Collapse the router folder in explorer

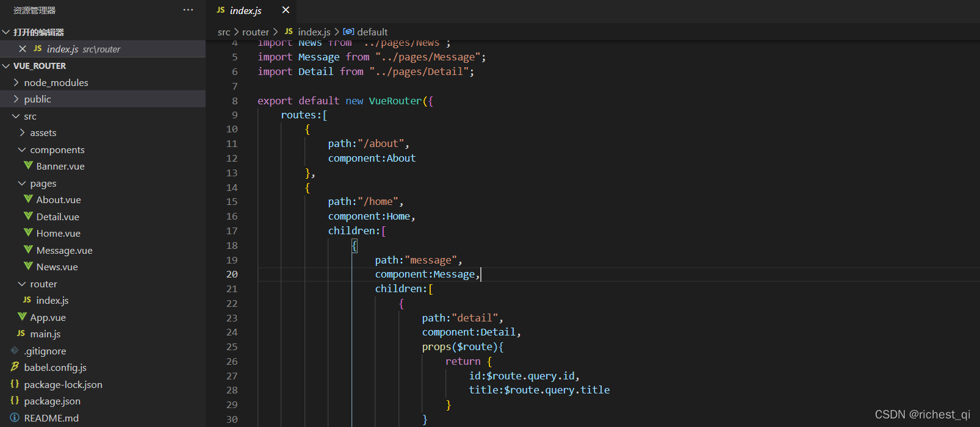pyautogui.click(x=23, y=284)
